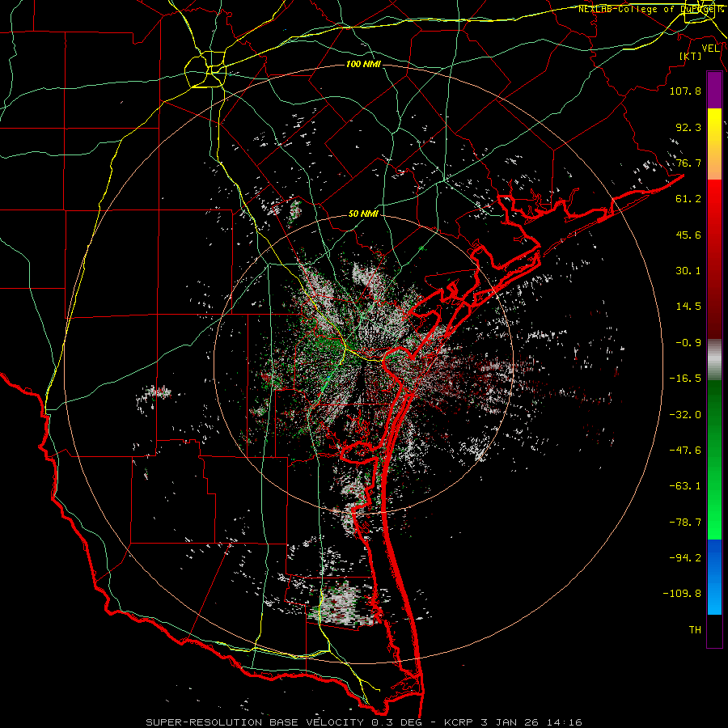Click the TH label in the legend
Screen dimensions: 728x728
[x=695, y=630]
